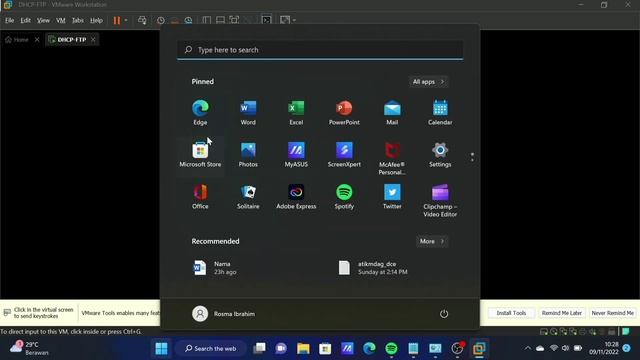This screenshot has width=640, height=360.
Task: Show All apps list
Action: click(x=428, y=82)
